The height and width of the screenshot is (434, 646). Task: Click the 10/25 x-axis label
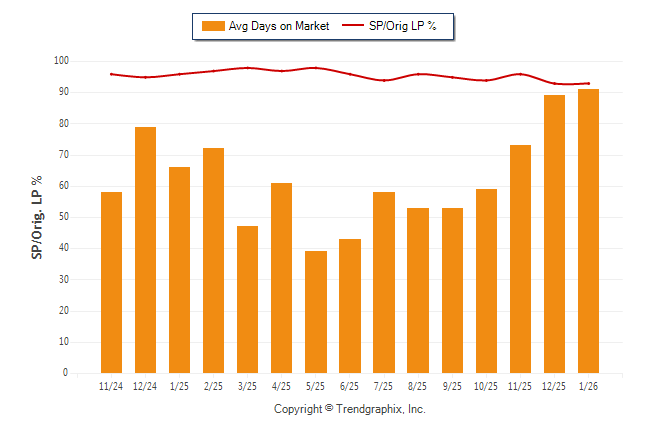(x=486, y=385)
